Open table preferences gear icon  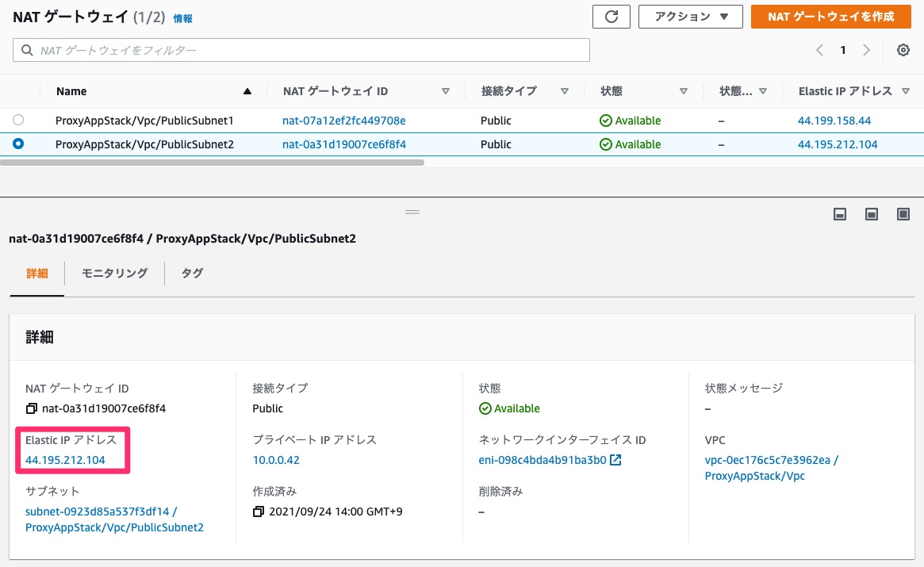[x=903, y=50]
